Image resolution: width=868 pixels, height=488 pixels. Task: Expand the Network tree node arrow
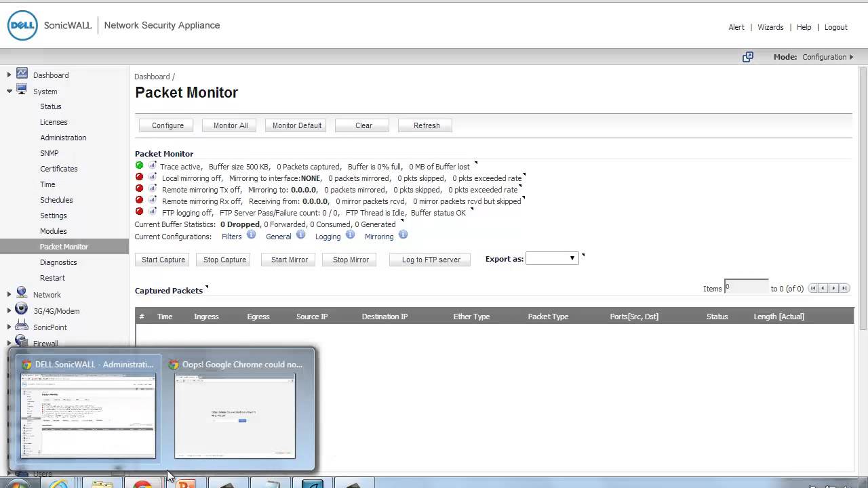coord(9,294)
